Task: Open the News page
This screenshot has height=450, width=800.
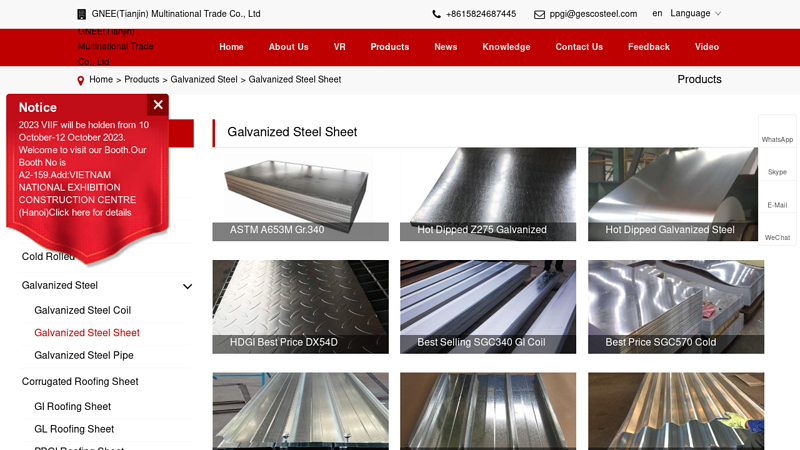Action: [x=445, y=47]
